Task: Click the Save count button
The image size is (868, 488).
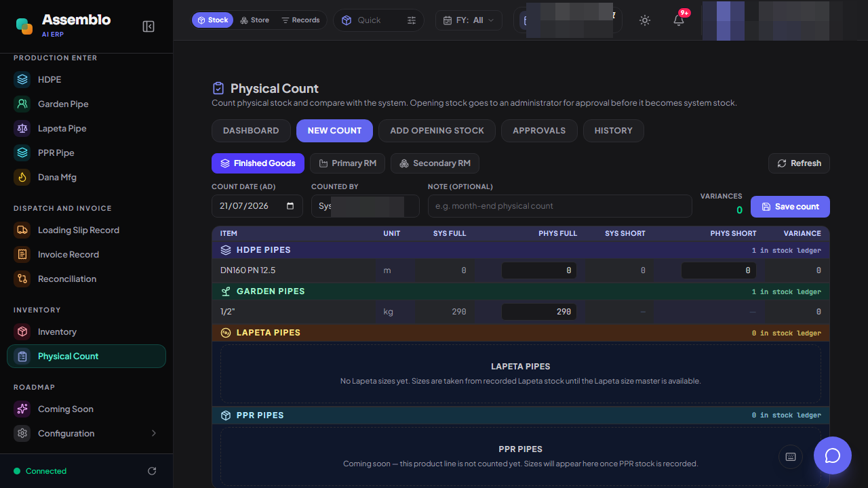Action: 790,207
